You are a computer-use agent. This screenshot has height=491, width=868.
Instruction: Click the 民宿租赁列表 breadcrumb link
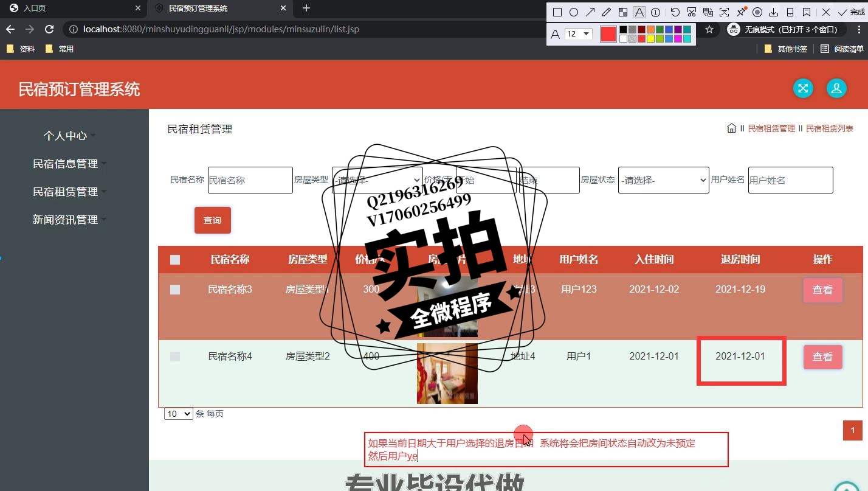[x=830, y=128]
